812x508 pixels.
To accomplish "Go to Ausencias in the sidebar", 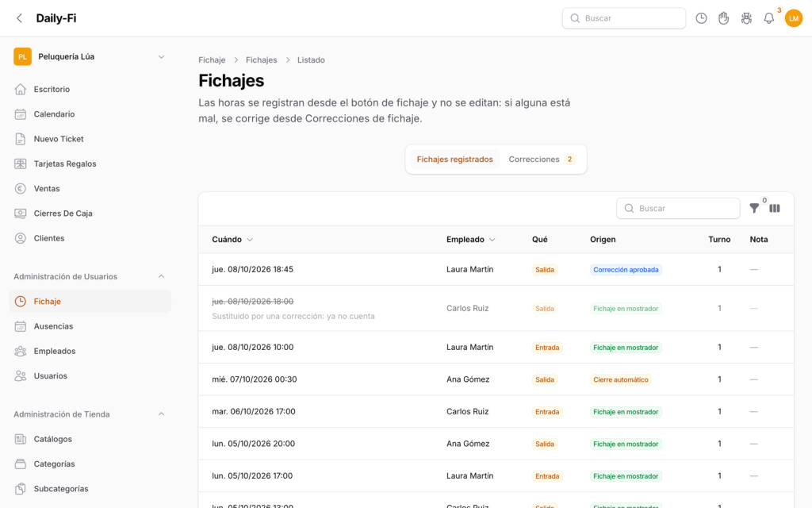I will 90,326.
